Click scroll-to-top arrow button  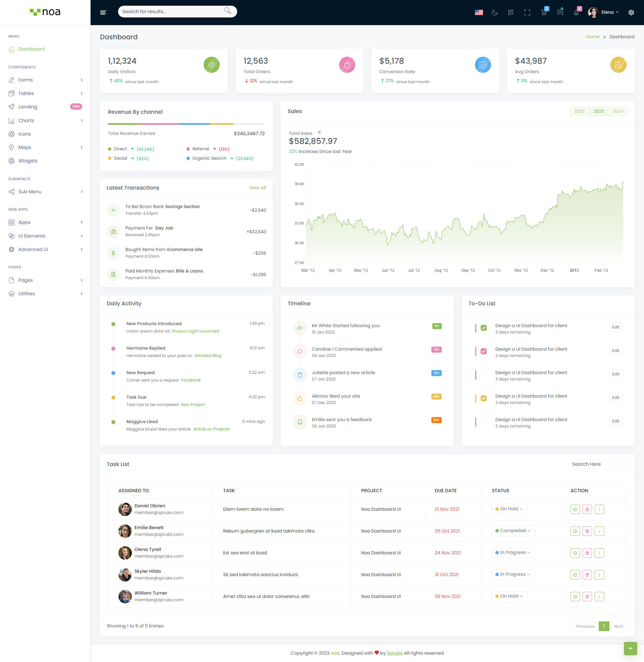click(630, 648)
